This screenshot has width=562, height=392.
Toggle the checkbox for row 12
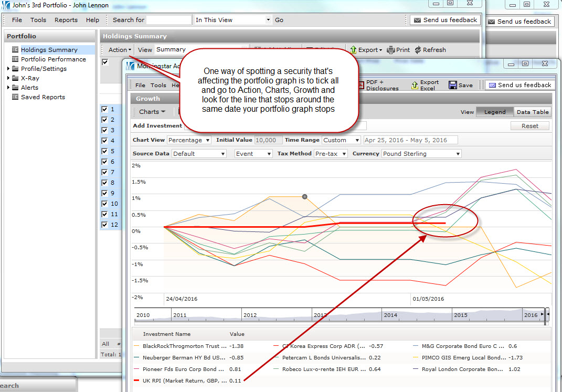tap(104, 225)
